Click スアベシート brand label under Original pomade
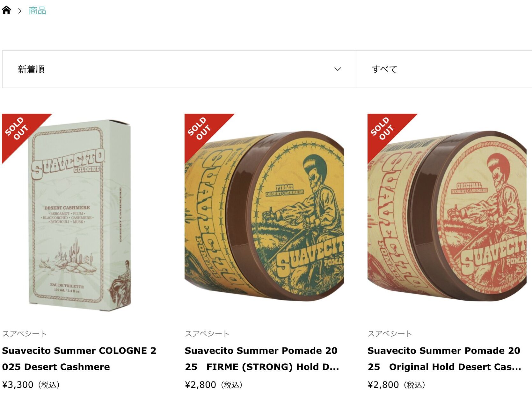Image resolution: width=532 pixels, height=399 pixels. 390,334
